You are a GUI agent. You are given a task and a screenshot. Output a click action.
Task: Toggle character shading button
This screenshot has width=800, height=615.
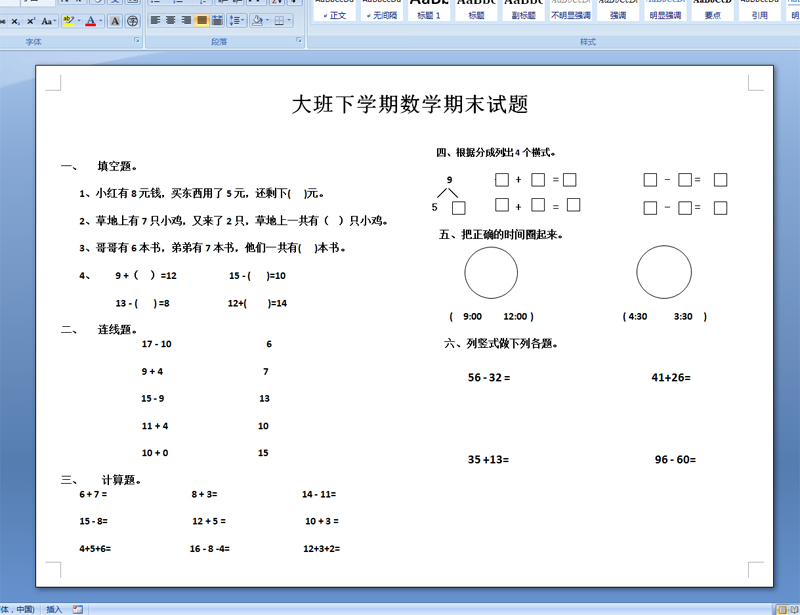pos(115,21)
